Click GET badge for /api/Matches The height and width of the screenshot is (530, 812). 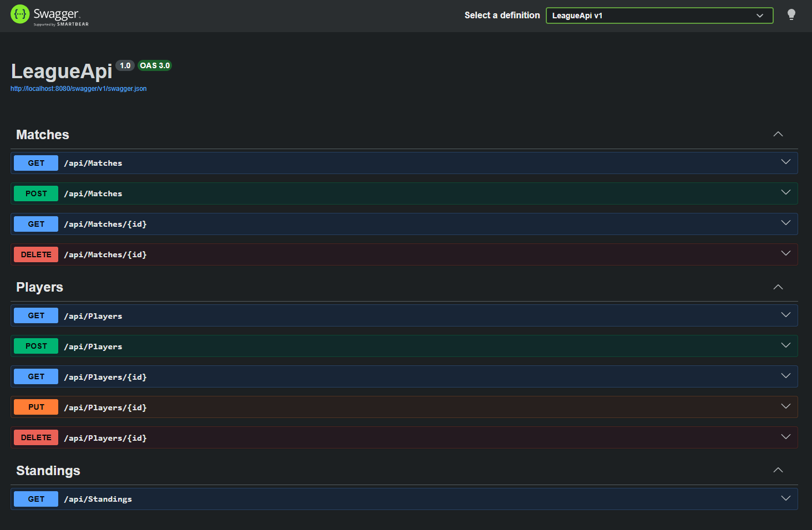click(36, 163)
